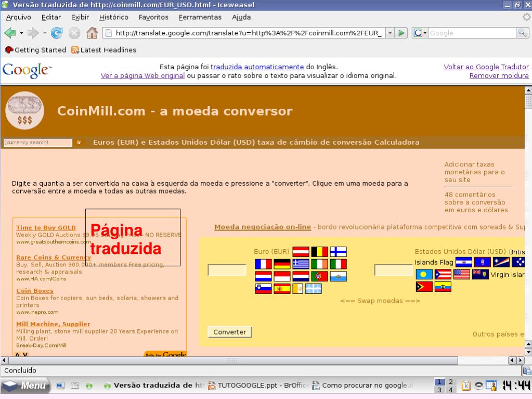
Task: Open the Latest Headlines feed bookmark
Action: [104, 50]
